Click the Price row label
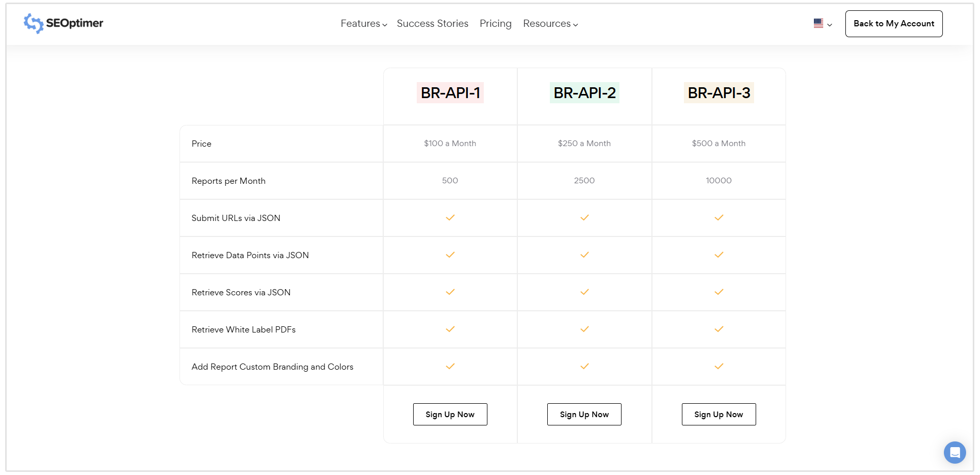 pyautogui.click(x=202, y=144)
